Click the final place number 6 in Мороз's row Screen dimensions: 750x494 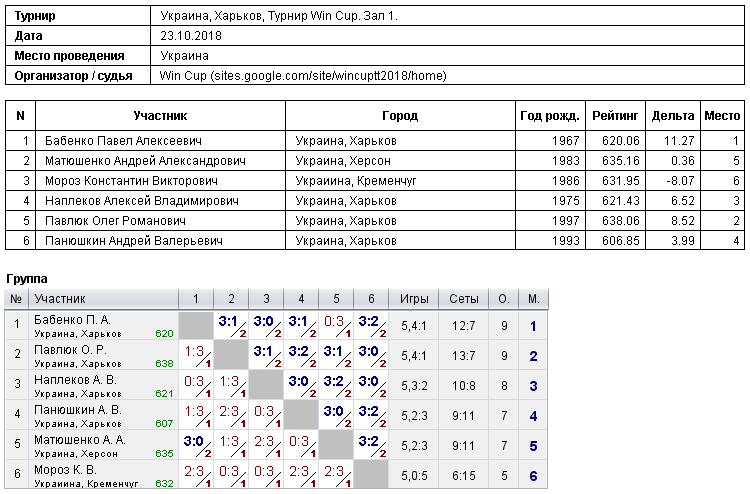(533, 476)
